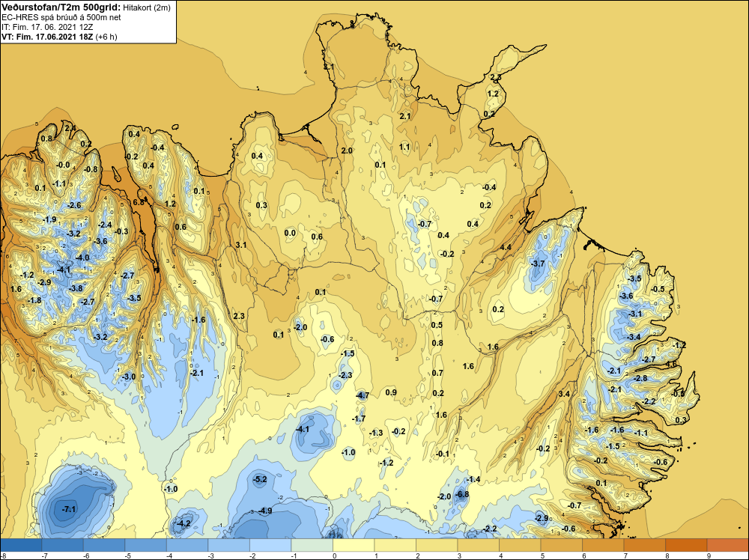Click the -1.4 temperature value

pyautogui.click(x=473, y=479)
